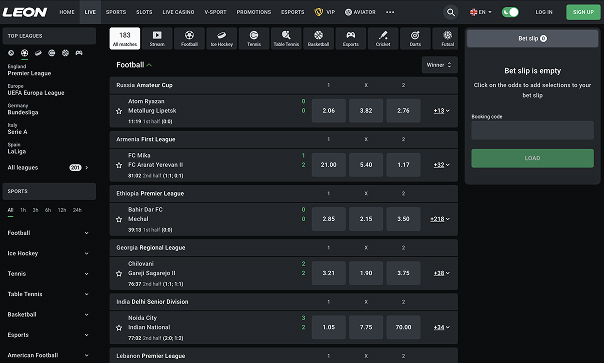Screen dimensions: 604x363
Task: Select basketball icon in top leagues
Action: point(65,53)
